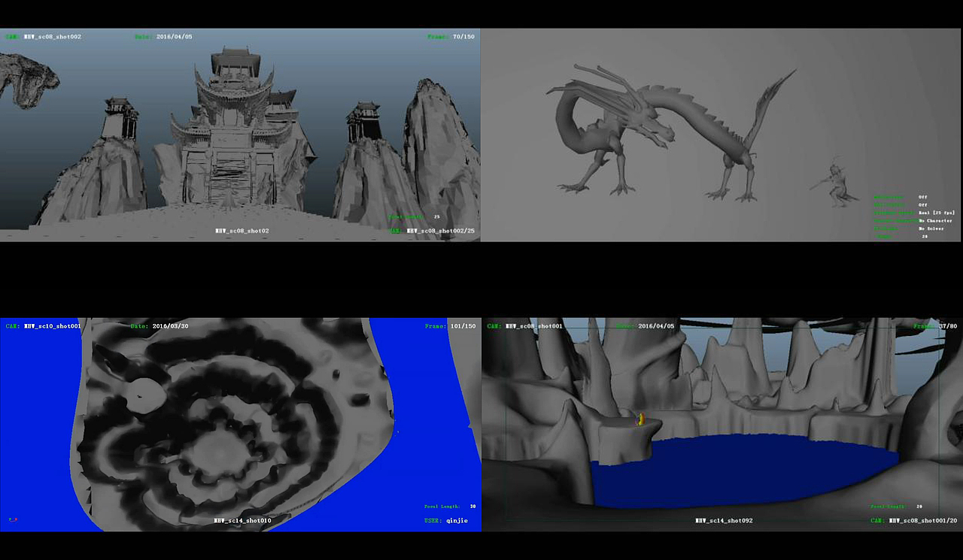
Task: Click the label MHV_sc08_shot002/25
Action: [441, 231]
